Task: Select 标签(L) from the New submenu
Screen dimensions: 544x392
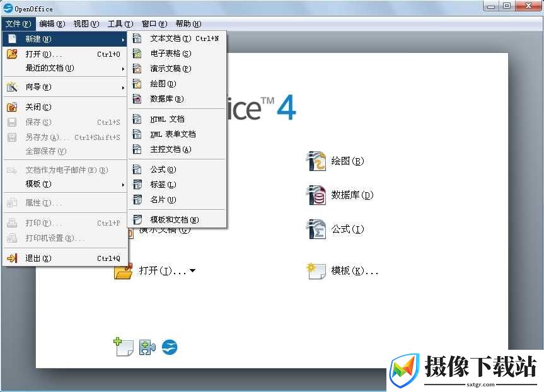Action: [177, 185]
